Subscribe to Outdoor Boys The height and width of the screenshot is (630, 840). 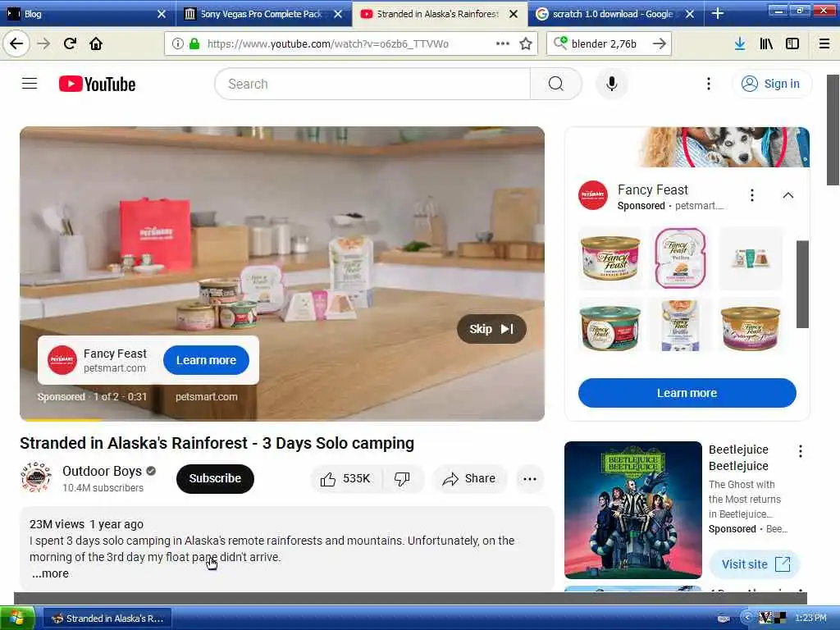[215, 478]
